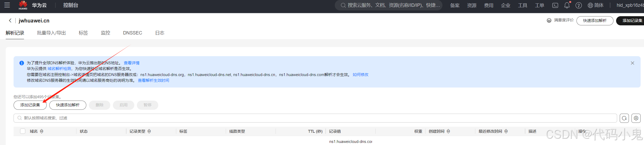644x145 pixels.
Task: Sort by 创建时间 column arrows
Action: click(x=448, y=131)
